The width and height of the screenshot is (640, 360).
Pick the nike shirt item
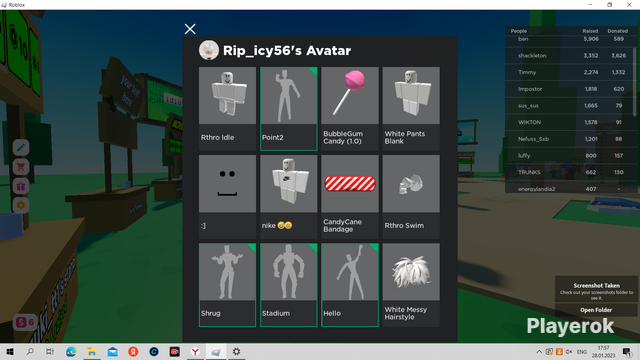[289, 197]
